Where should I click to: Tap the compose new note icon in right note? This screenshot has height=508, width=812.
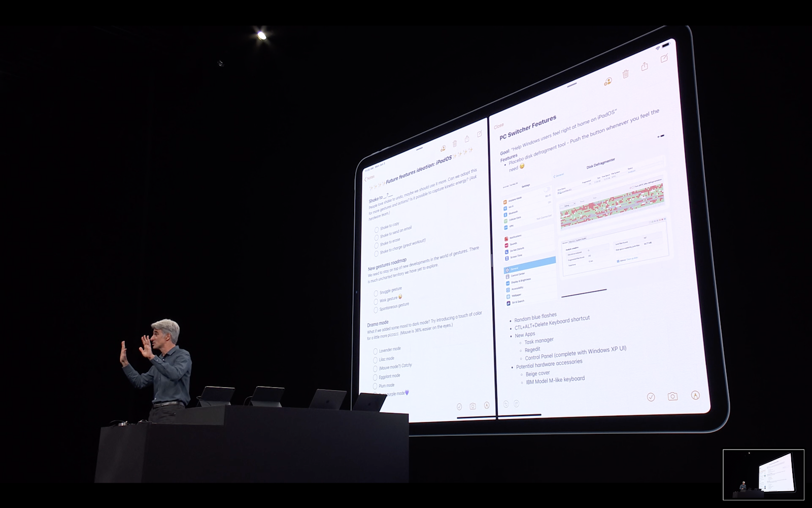click(x=664, y=59)
